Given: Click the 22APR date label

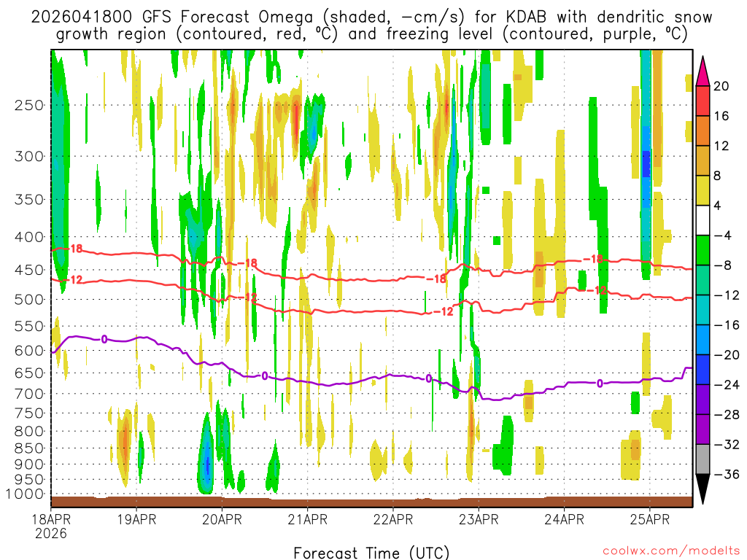Looking at the screenshot, I should click(393, 519).
